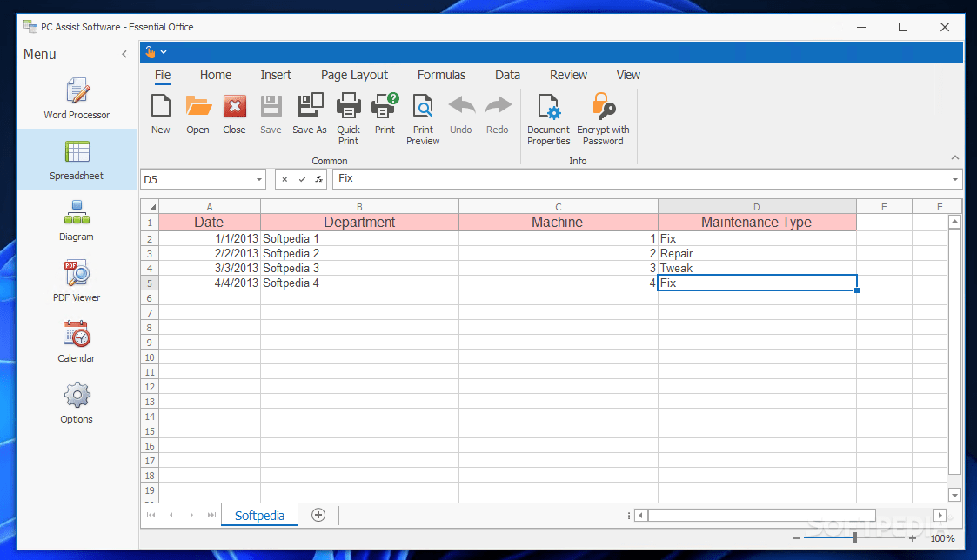Open the Calendar module
The width and height of the screenshot is (977, 560).
[76, 342]
